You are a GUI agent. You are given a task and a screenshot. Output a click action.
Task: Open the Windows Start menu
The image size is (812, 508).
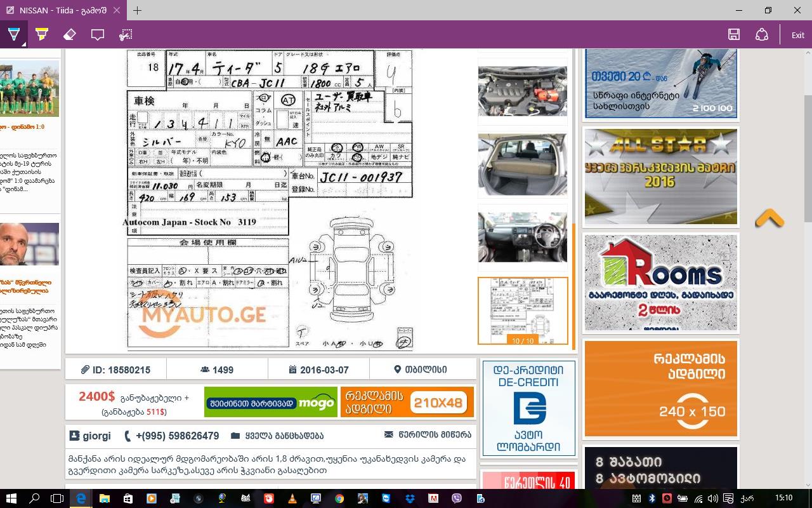coord(11,498)
